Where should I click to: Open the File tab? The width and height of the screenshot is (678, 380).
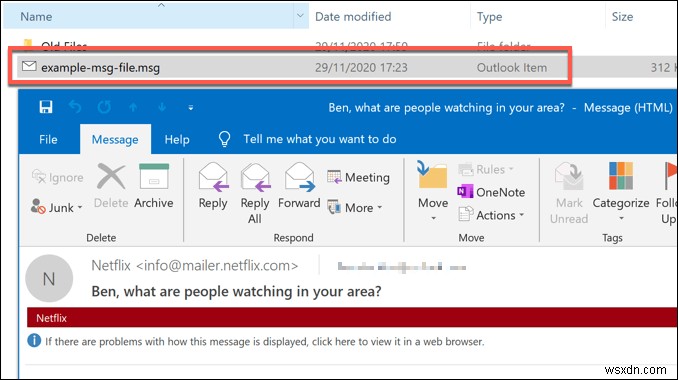point(48,139)
